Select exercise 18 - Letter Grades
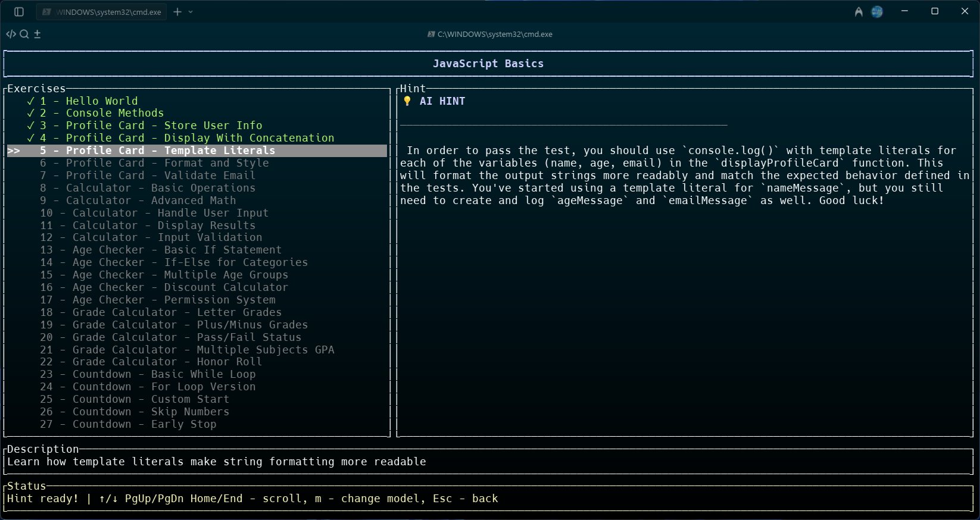 click(197, 312)
